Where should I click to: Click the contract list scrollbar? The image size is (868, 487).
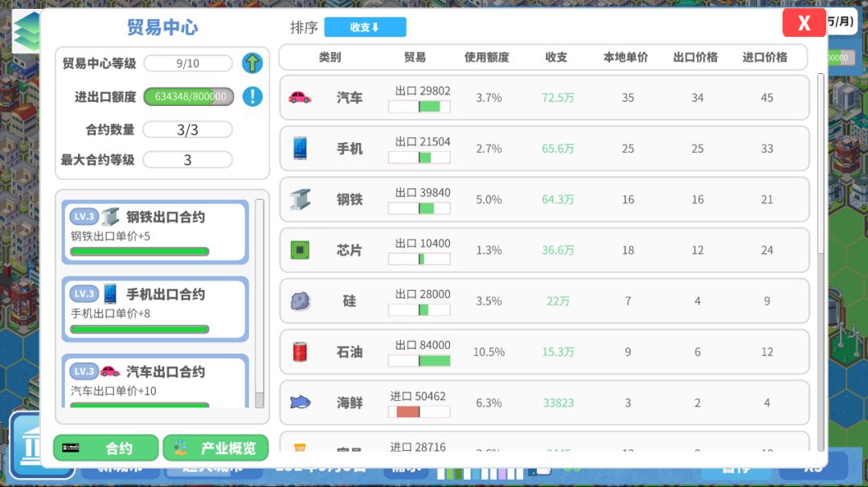259,303
